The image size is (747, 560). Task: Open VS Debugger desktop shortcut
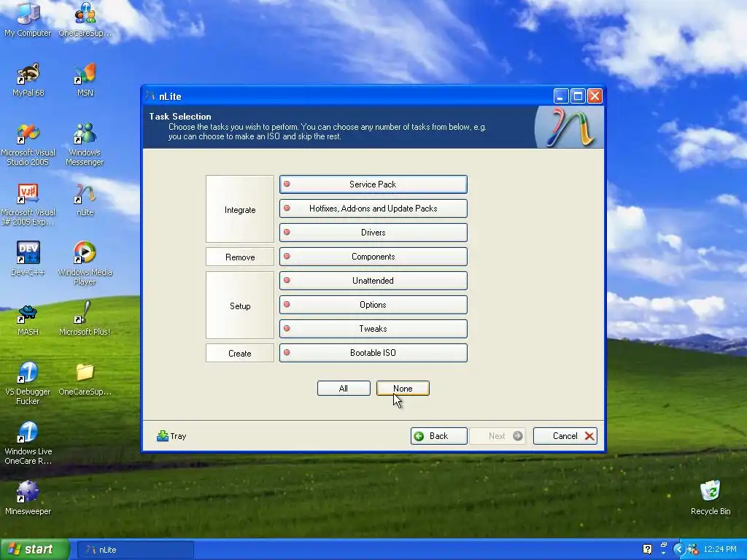point(28,384)
